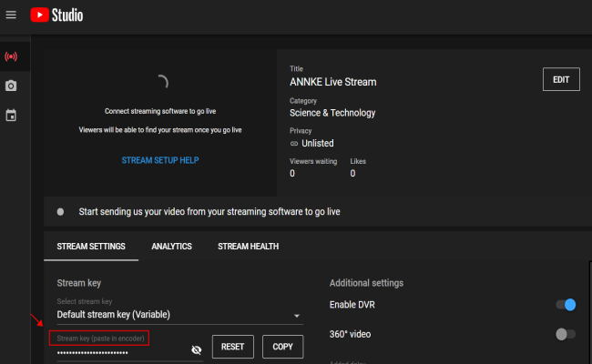Select the Webcam camera icon in sidebar
Image resolution: width=592 pixels, height=364 pixels.
pos(11,86)
